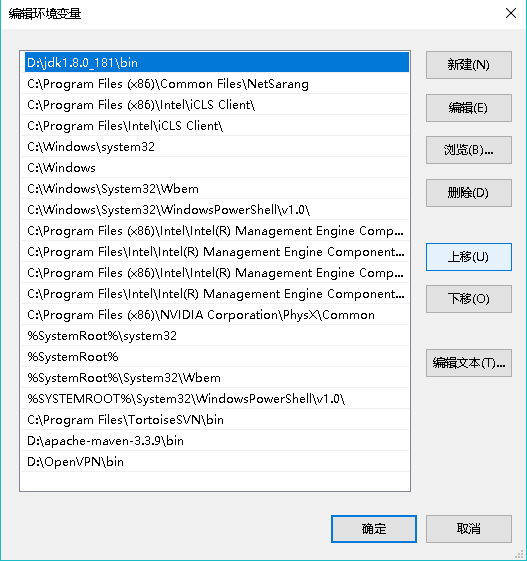Select the TortoiseSVN\bin path row
527x561 pixels.
pyautogui.click(x=217, y=420)
